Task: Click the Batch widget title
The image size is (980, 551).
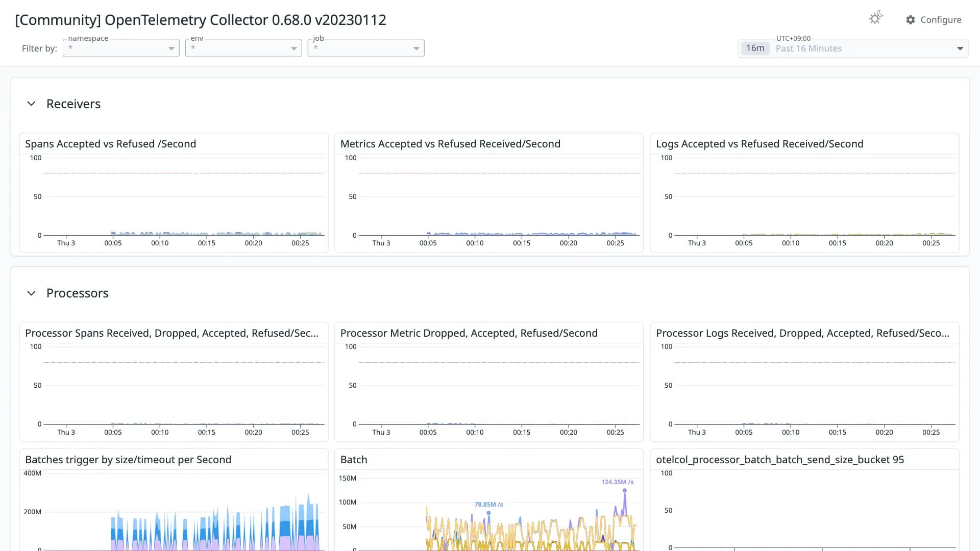Action: (354, 460)
